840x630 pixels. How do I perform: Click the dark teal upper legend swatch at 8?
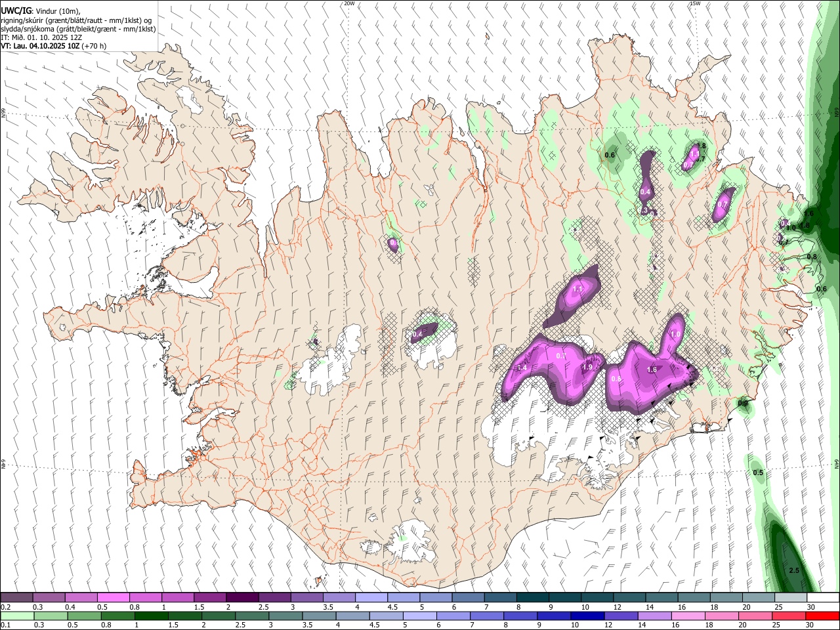point(532,597)
